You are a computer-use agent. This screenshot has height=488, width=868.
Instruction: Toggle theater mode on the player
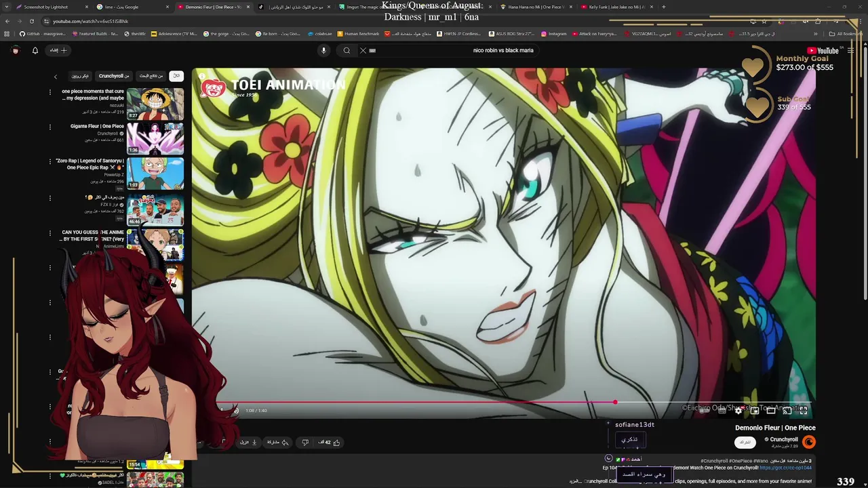pos(771,411)
